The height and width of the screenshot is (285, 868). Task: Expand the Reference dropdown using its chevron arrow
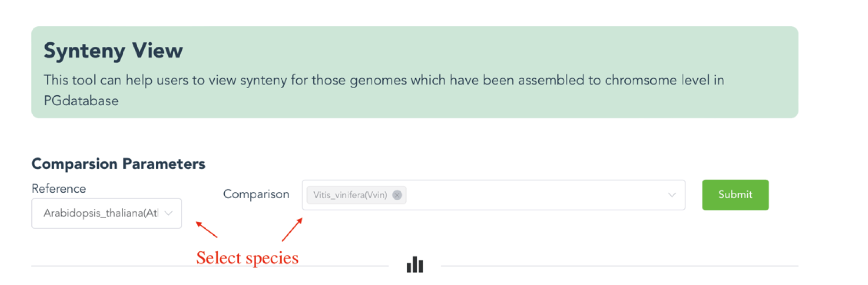click(x=169, y=213)
